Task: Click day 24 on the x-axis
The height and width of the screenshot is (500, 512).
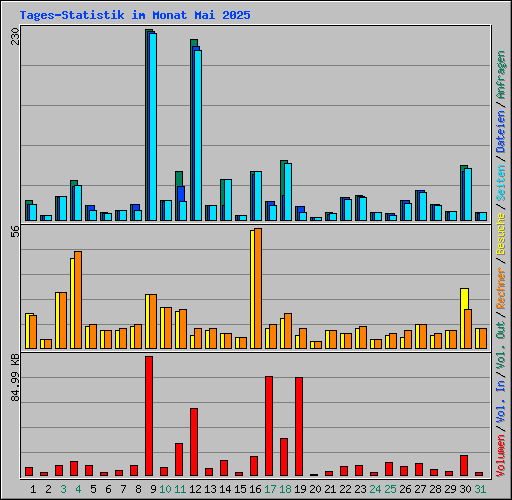Action: (x=375, y=489)
